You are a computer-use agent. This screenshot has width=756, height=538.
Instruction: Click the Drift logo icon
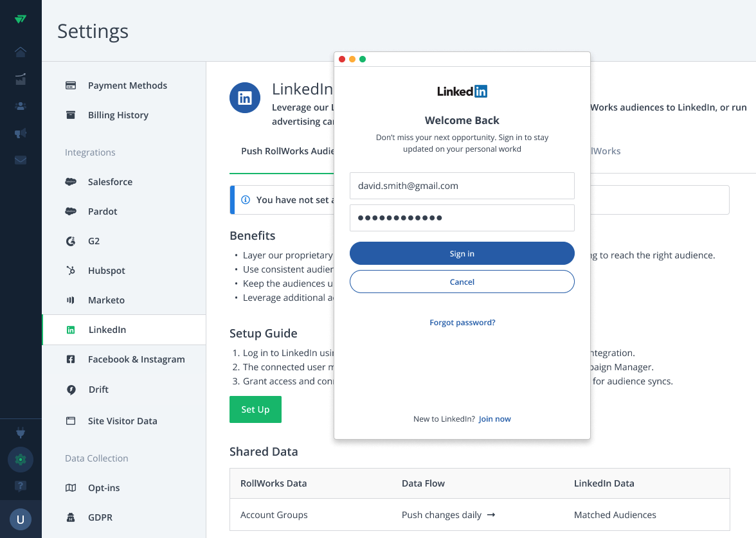71,390
